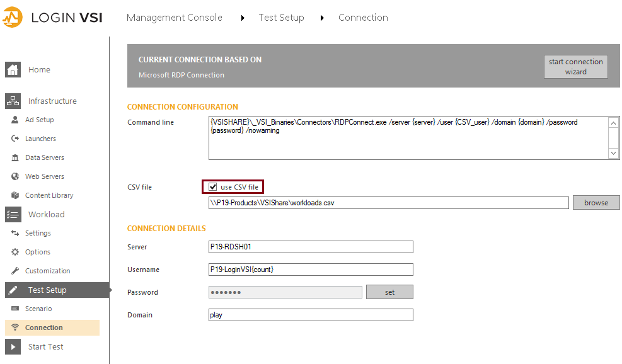The width and height of the screenshot is (622, 364).
Task: Click the Settings arrows icon
Action: [x=15, y=233]
